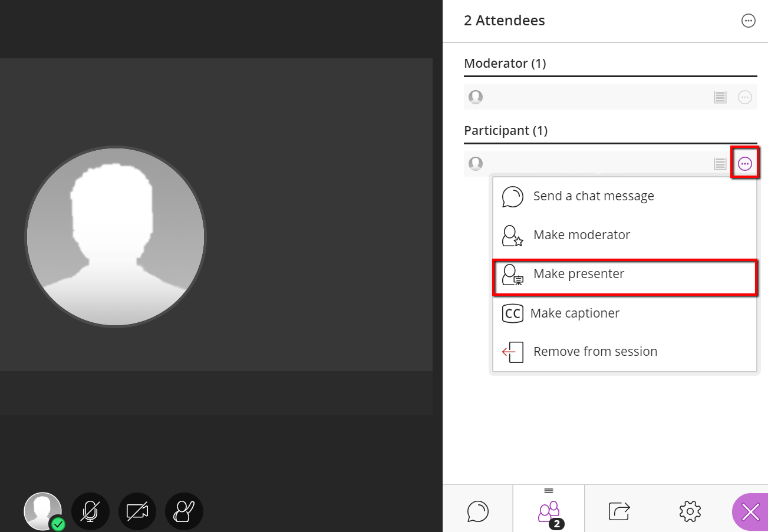Open attendee controls for the Moderator row
Viewport: 768px width, 532px height.
coord(745,97)
